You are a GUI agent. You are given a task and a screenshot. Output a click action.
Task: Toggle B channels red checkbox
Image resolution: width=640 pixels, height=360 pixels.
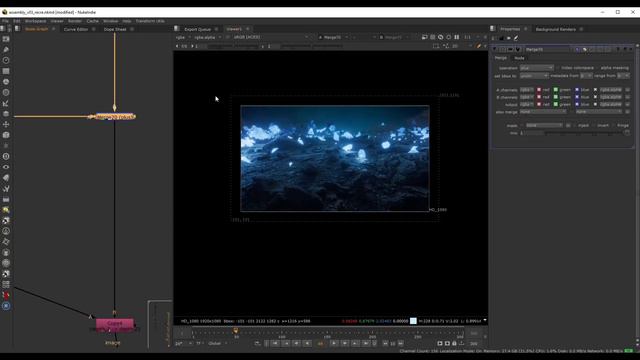tap(539, 97)
